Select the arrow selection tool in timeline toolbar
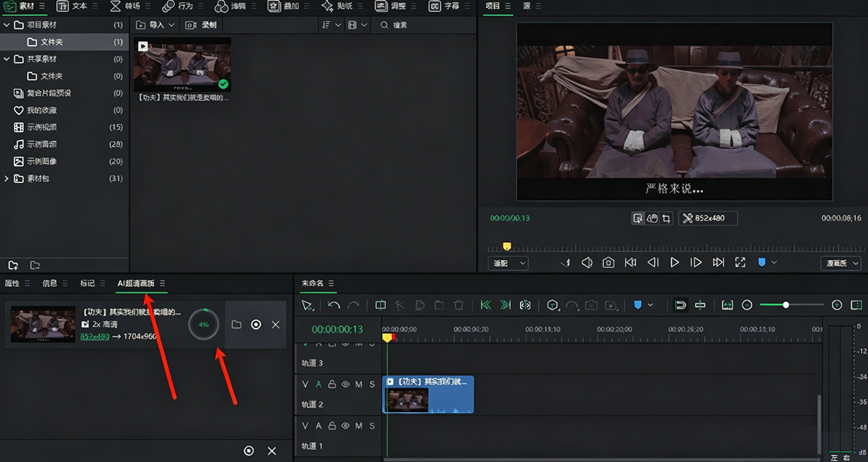868x462 pixels. [307, 305]
